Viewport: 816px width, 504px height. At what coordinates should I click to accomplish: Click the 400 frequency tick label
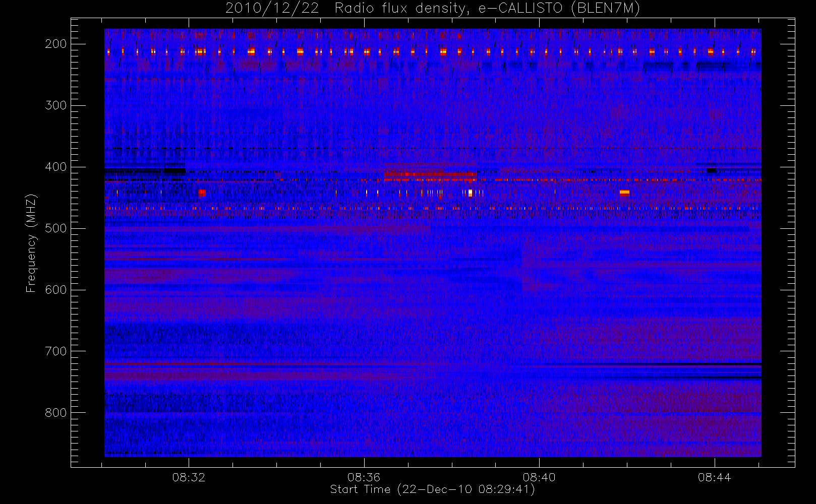(x=55, y=167)
